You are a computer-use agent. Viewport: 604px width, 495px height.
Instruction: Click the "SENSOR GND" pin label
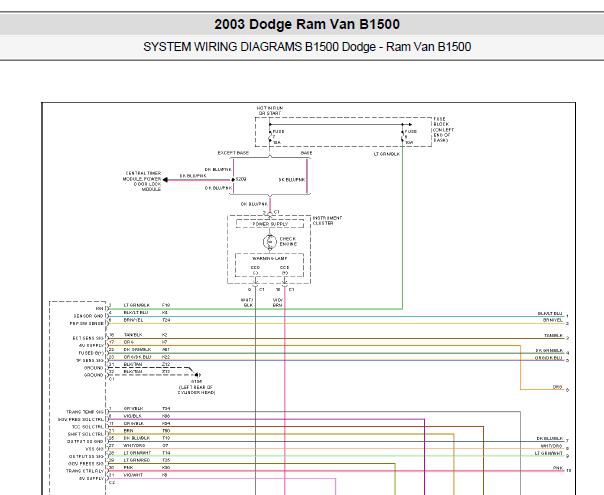pyautogui.click(x=89, y=316)
